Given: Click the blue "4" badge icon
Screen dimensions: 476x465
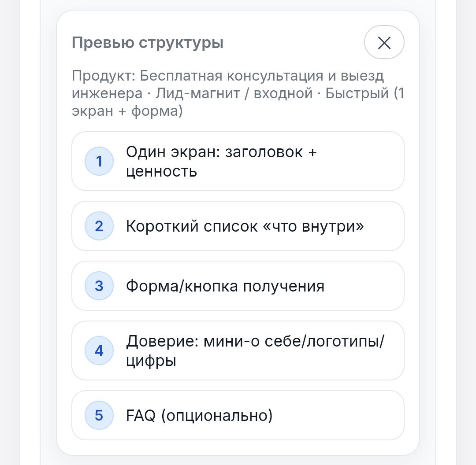Looking at the screenshot, I should point(99,351).
